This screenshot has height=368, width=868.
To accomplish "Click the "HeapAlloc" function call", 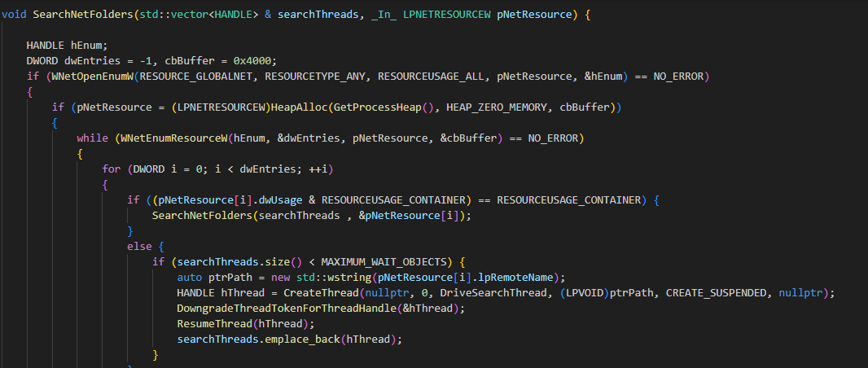I will 300,107.
